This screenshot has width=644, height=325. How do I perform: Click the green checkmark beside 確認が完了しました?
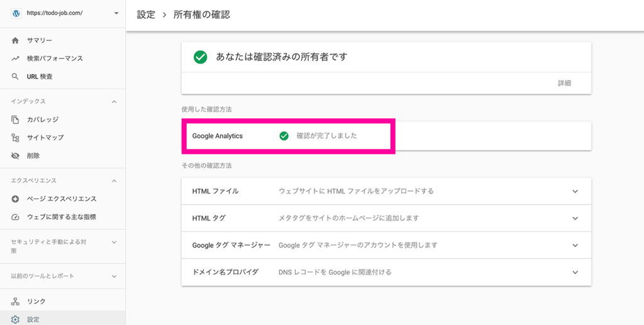[x=284, y=136]
